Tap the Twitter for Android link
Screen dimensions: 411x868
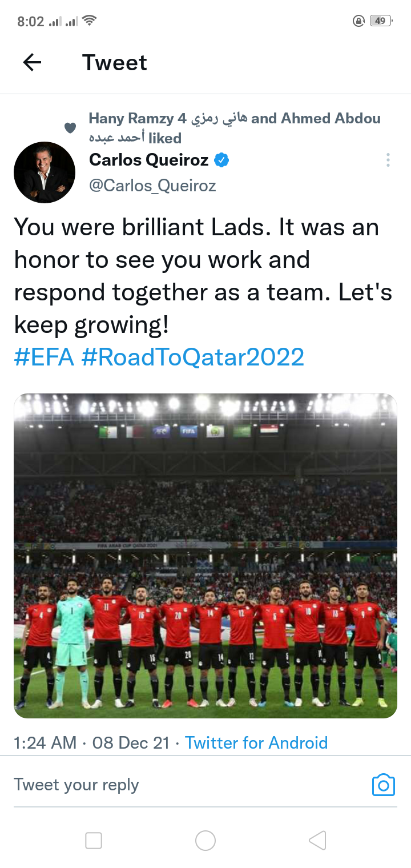coord(256,742)
